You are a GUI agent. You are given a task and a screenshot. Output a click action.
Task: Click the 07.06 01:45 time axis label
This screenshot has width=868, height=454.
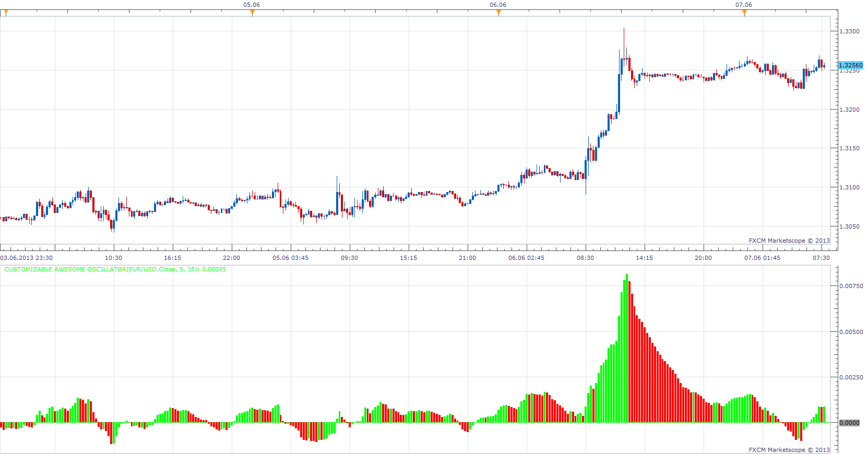[762, 258]
